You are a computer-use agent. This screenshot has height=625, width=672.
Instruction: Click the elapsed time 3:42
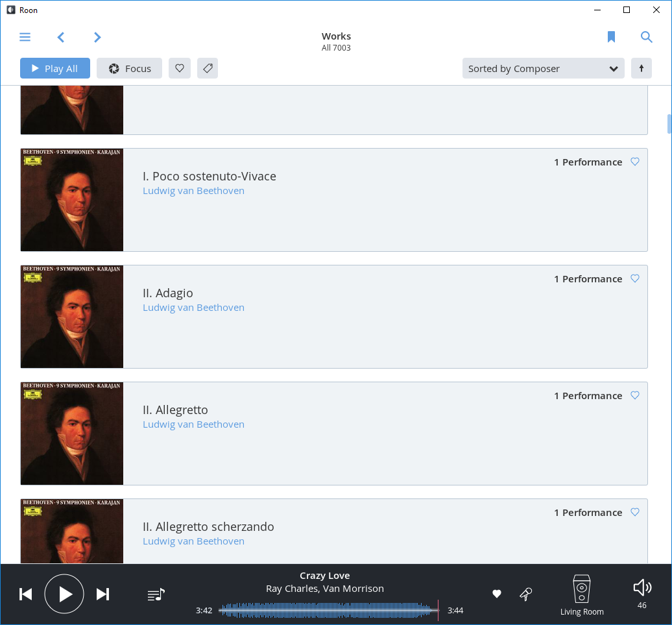(204, 611)
